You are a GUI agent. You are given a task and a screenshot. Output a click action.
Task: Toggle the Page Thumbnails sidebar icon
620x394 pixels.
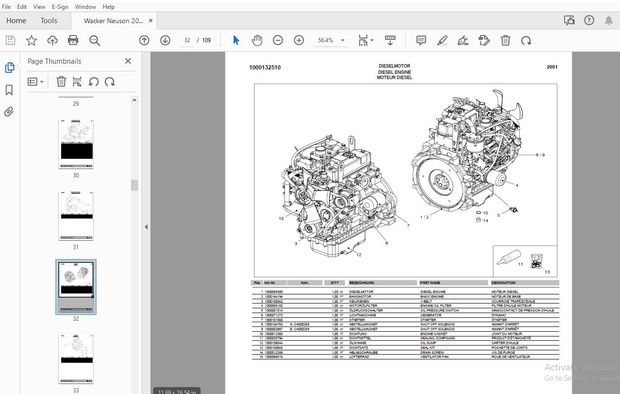(x=9, y=68)
